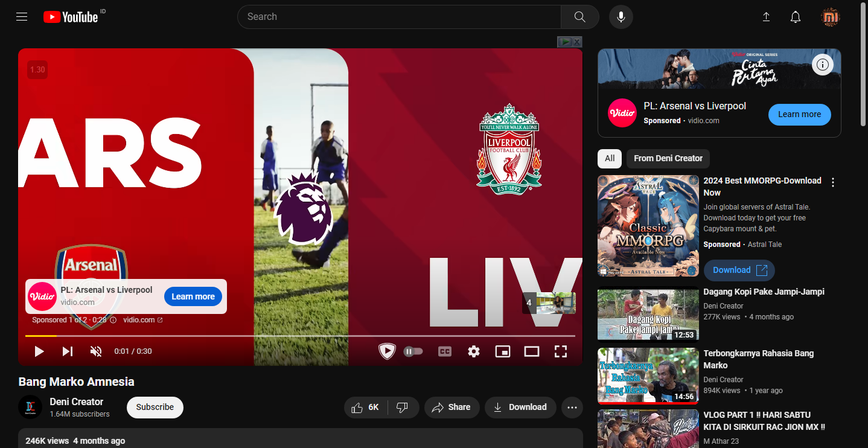This screenshot has height=448, width=868.
Task: Select the "All" filter chip
Action: tap(610, 158)
